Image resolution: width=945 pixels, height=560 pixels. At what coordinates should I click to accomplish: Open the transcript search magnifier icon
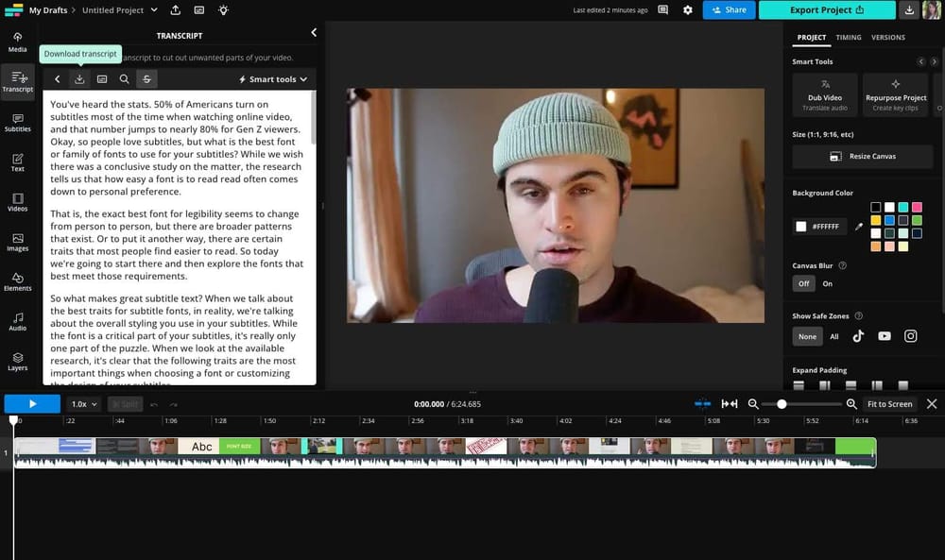pyautogui.click(x=124, y=79)
